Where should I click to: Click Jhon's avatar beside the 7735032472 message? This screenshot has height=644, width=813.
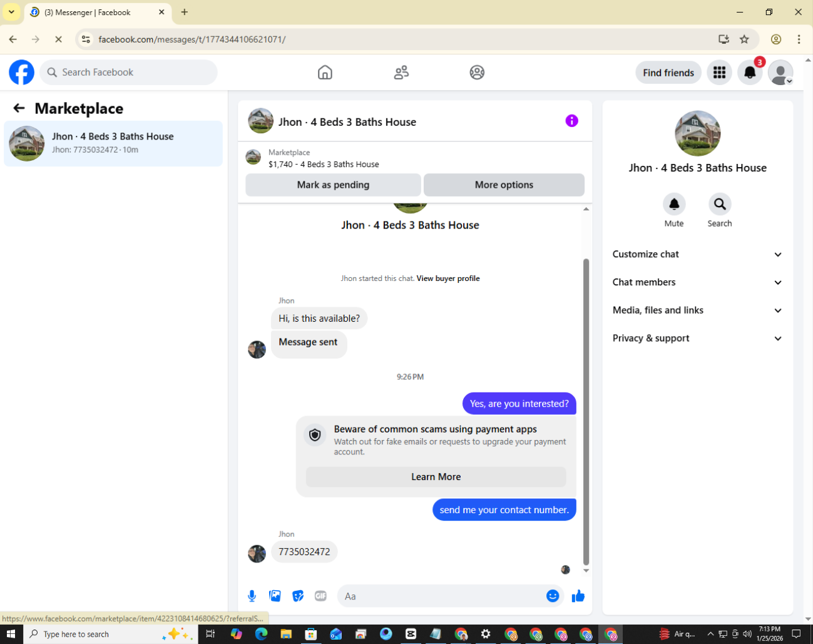click(257, 554)
